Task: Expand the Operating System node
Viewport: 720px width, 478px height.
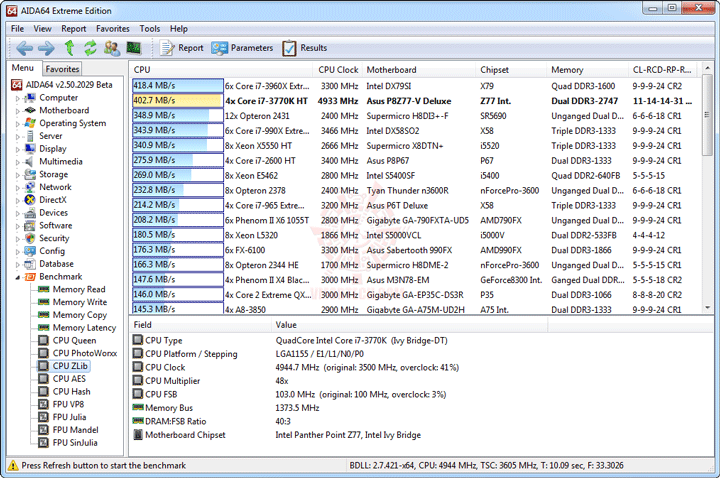Action: [x=17, y=124]
